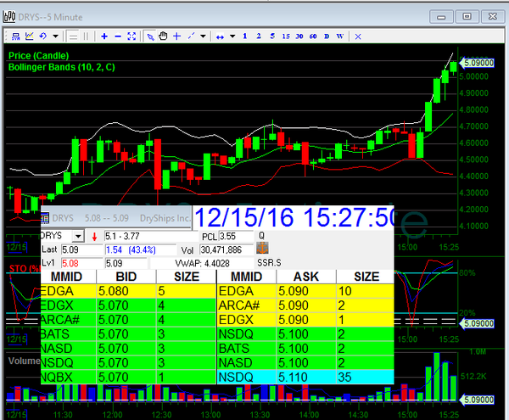
Task: Click the symbol SYM icon in toolbar
Action: 14,36
